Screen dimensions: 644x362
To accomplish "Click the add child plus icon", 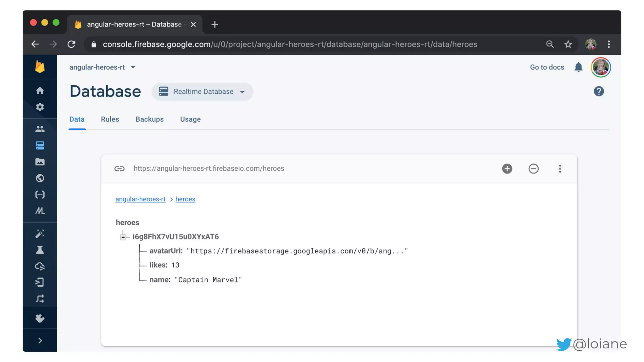I will pos(507,169).
